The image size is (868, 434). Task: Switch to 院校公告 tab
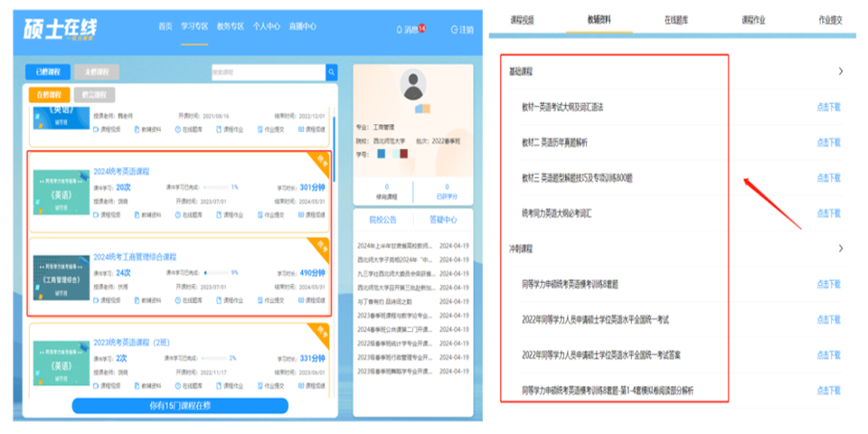click(x=383, y=220)
